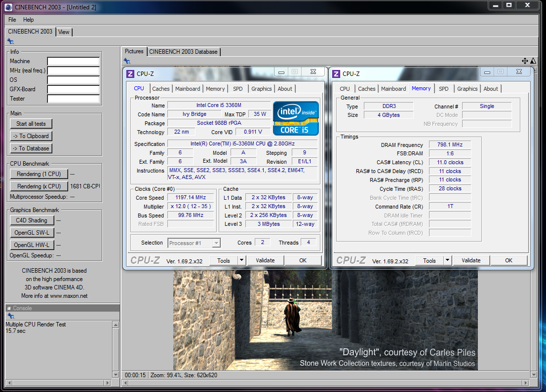Screen dimensions: 546x392
Task: Open Memory tab in left CPU-Z window
Action: tap(215, 89)
